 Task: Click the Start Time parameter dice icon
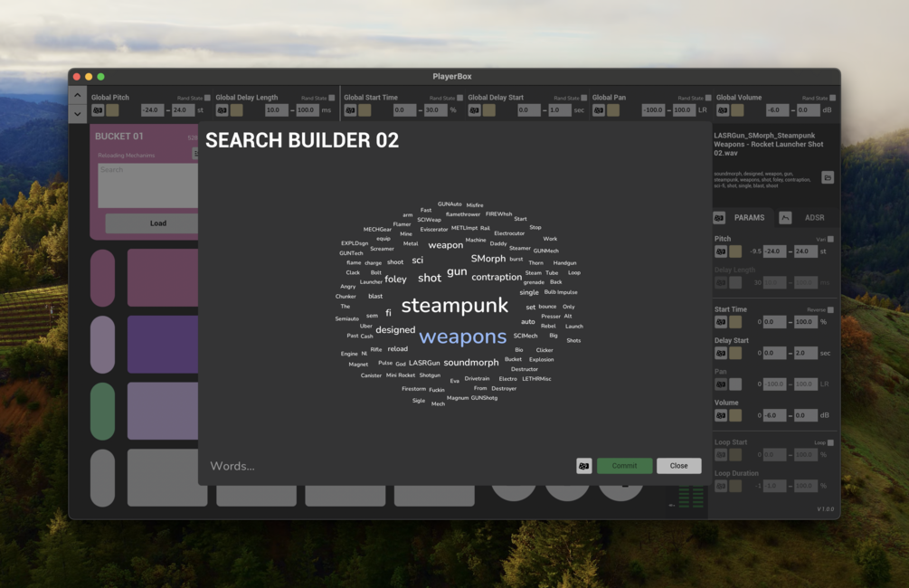(x=721, y=322)
